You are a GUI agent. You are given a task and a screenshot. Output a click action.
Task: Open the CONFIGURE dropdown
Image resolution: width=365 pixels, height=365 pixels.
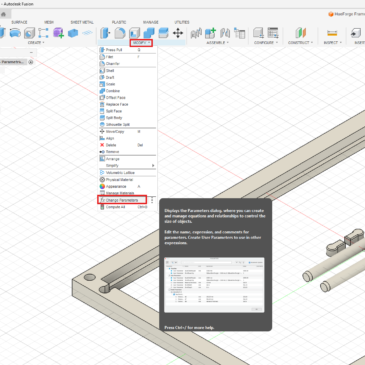(266, 43)
